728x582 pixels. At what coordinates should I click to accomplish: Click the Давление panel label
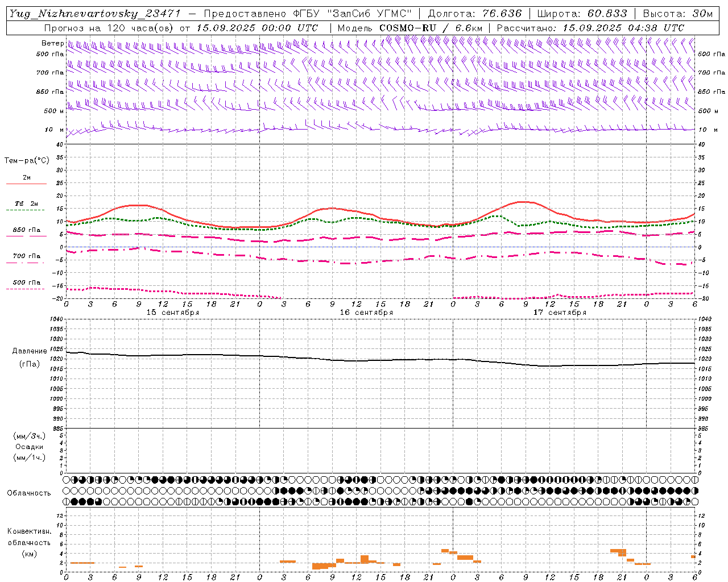(30, 351)
